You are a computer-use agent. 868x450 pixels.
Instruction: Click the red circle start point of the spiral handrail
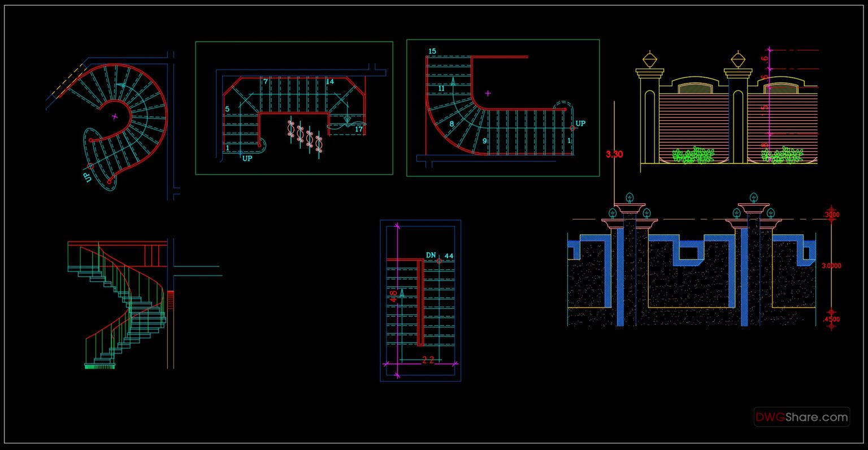91,140
